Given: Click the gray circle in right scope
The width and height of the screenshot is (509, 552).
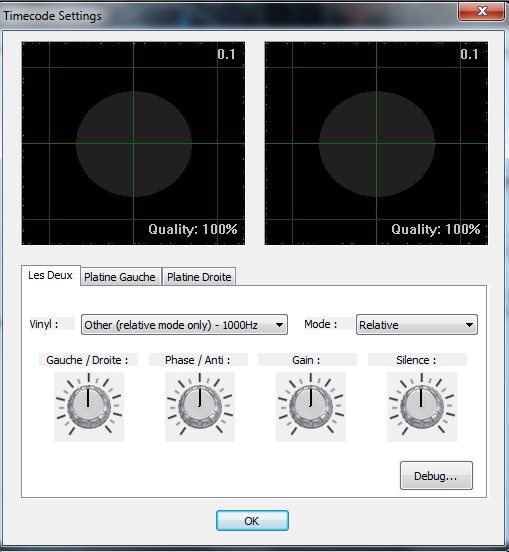Looking at the screenshot, I should click(x=377, y=144).
